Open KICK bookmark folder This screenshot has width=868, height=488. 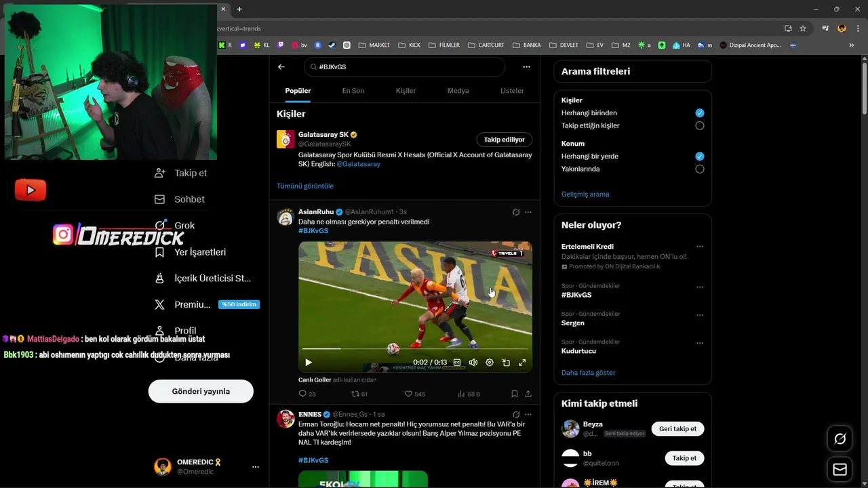point(410,45)
